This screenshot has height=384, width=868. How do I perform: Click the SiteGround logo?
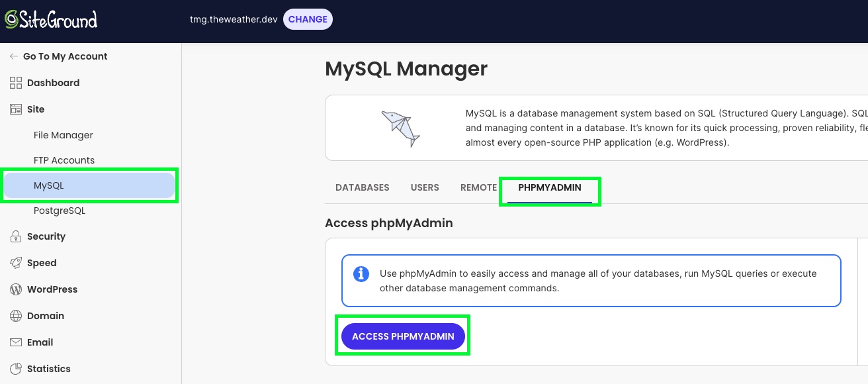click(x=51, y=19)
